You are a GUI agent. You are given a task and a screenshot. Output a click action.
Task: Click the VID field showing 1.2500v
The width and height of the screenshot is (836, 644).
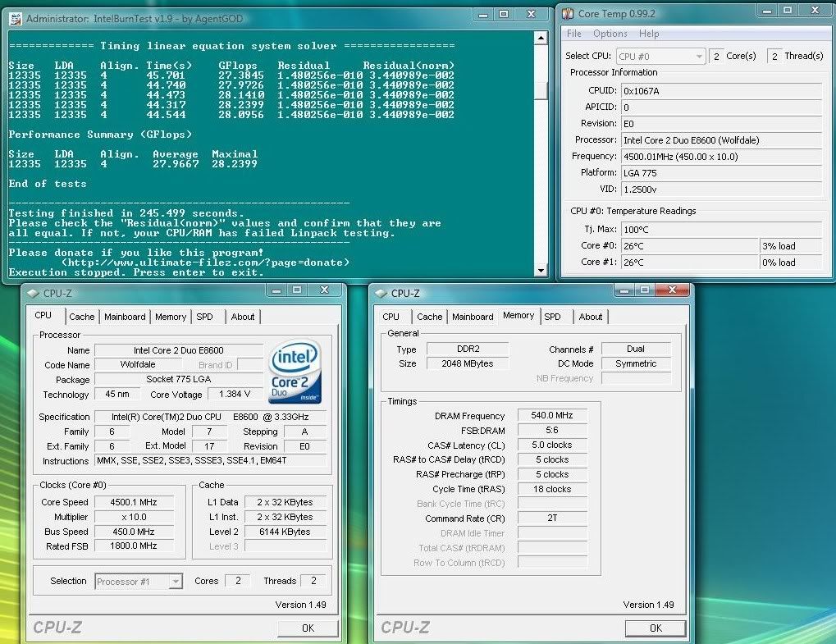[x=721, y=190]
